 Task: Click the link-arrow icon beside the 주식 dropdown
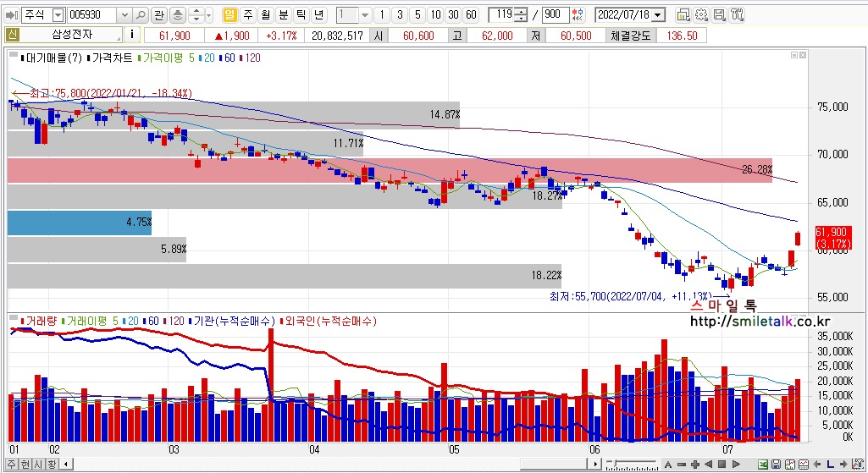[x=12, y=15]
